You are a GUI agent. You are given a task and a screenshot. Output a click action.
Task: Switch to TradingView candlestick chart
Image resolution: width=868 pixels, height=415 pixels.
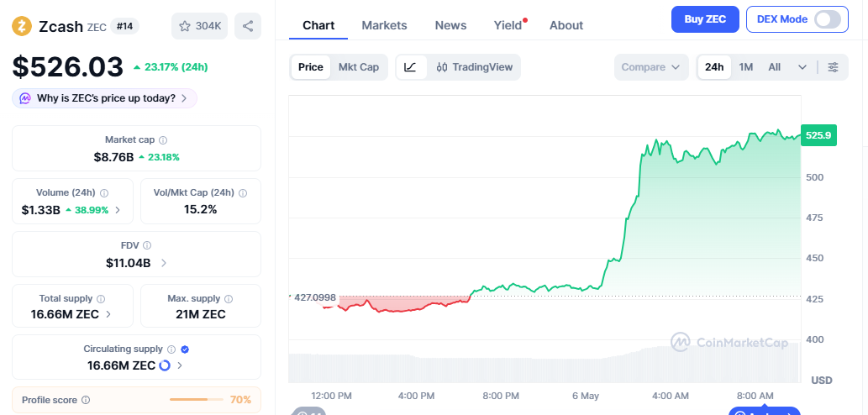475,67
